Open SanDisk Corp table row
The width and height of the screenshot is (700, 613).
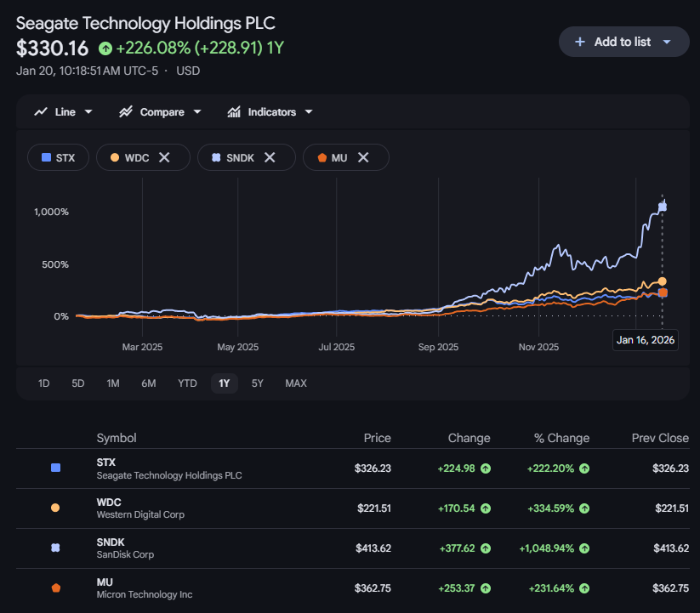click(x=353, y=548)
